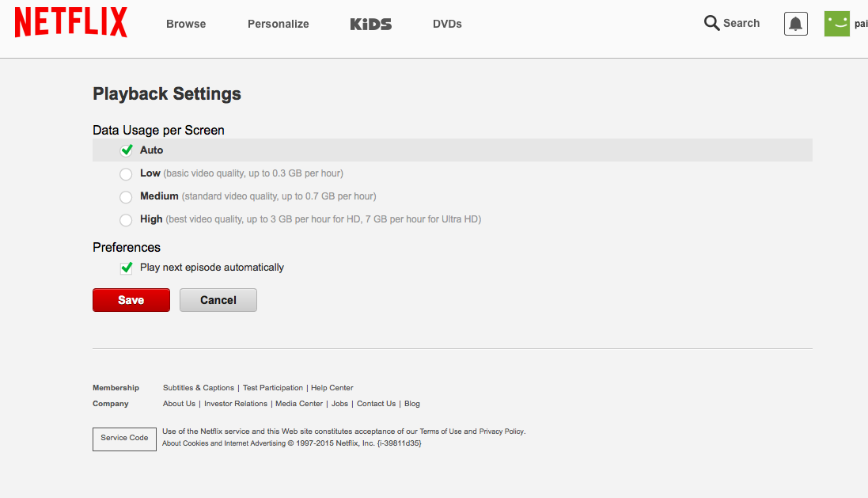
Task: Open the Subtitles & Captions link
Action: click(x=199, y=388)
